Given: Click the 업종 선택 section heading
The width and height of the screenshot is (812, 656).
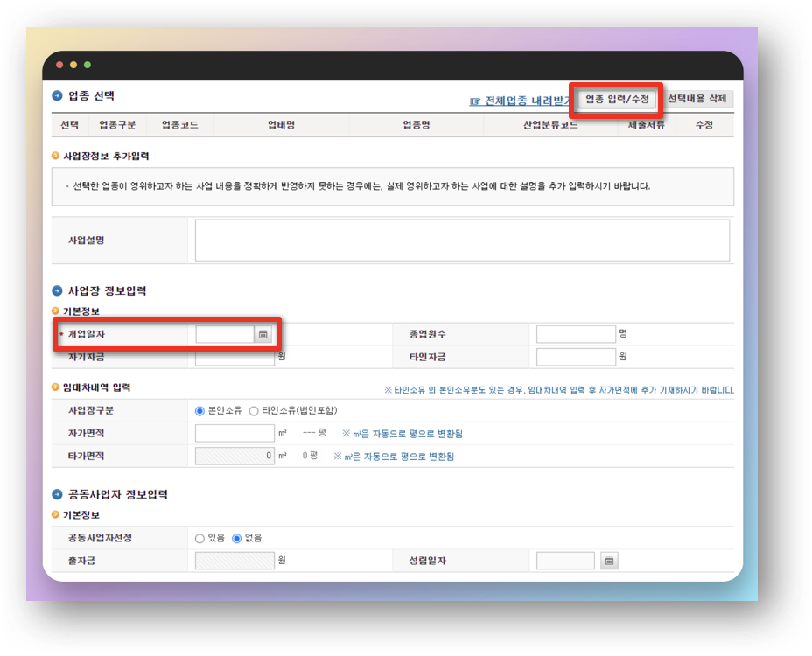Looking at the screenshot, I should [x=91, y=96].
